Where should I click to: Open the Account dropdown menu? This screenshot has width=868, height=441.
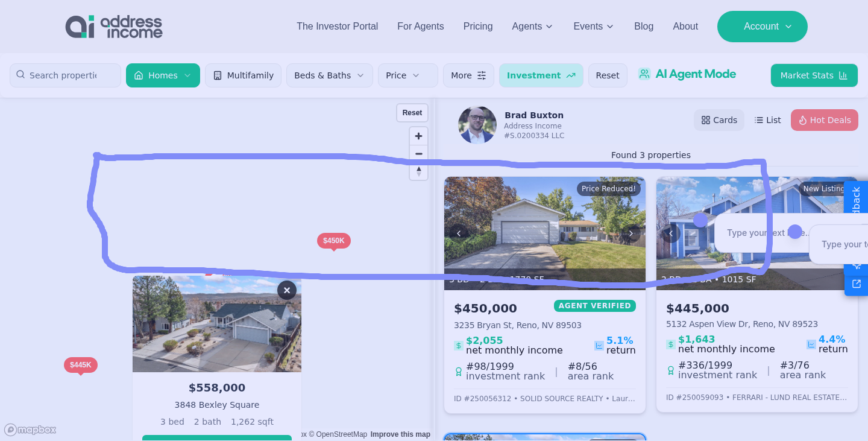point(762,27)
